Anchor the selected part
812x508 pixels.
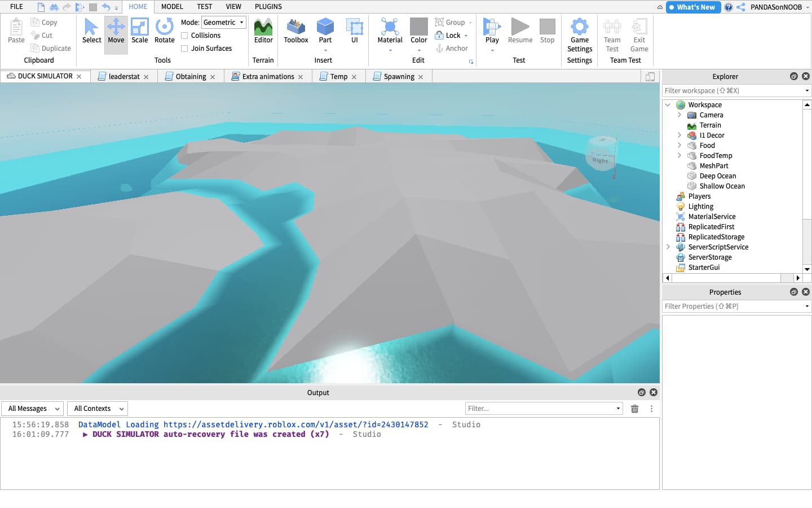(451, 49)
